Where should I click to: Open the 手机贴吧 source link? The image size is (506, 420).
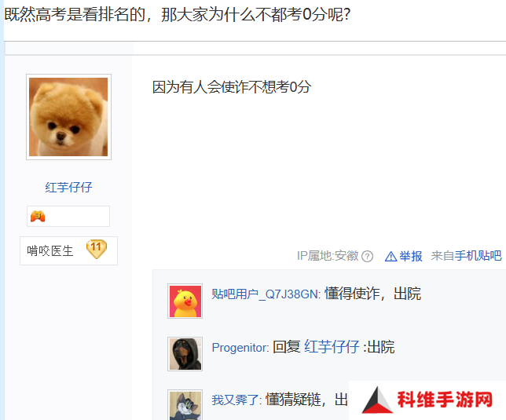[478, 256]
